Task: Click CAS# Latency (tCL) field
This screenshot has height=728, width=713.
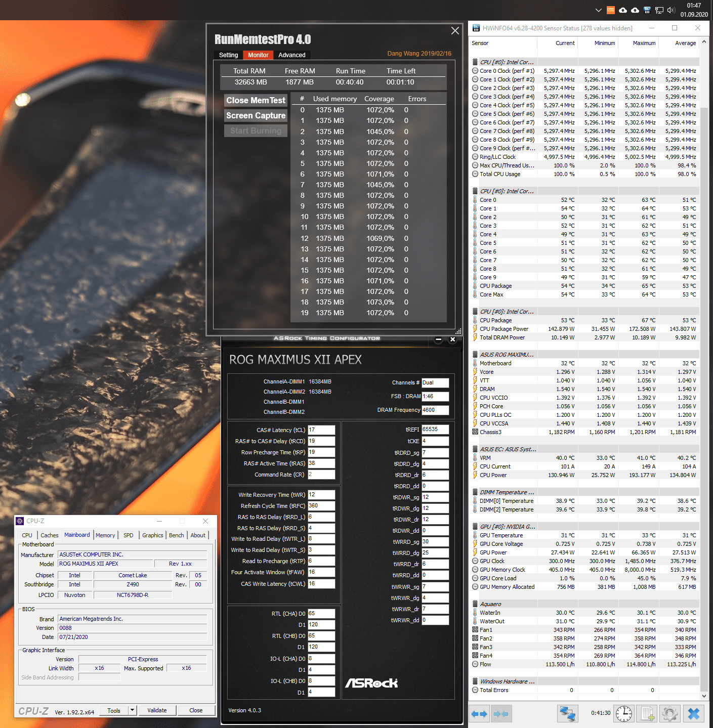Action: [x=321, y=430]
